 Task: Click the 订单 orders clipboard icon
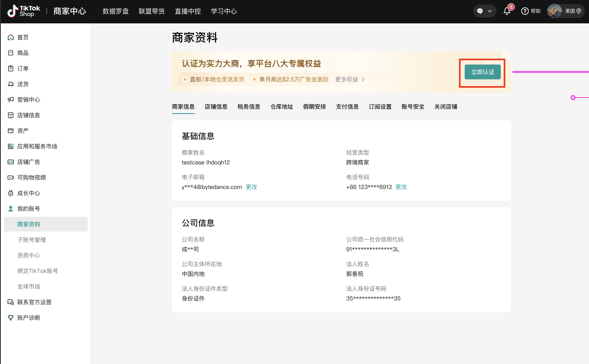tap(11, 68)
